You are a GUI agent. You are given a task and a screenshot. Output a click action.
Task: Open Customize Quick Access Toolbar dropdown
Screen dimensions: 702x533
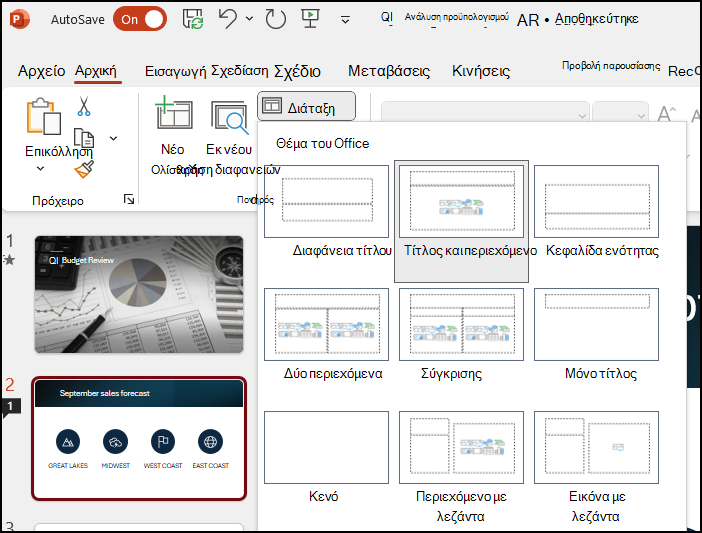click(345, 20)
